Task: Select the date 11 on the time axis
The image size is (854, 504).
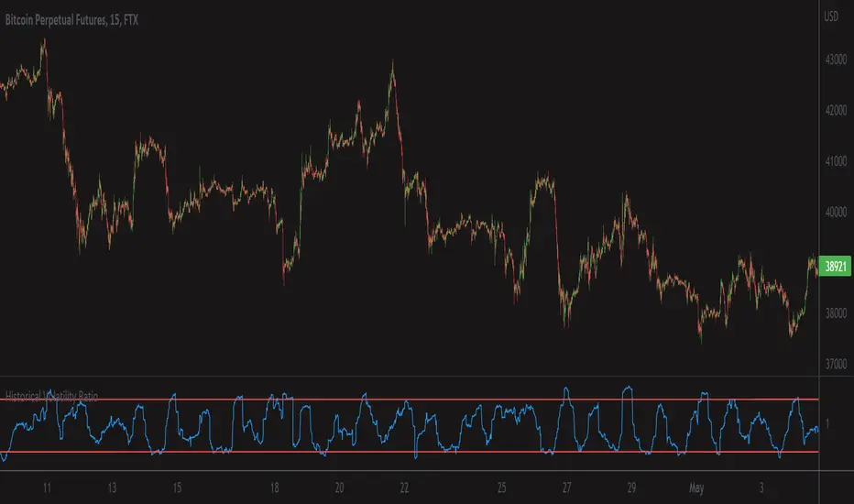Action: 47,488
